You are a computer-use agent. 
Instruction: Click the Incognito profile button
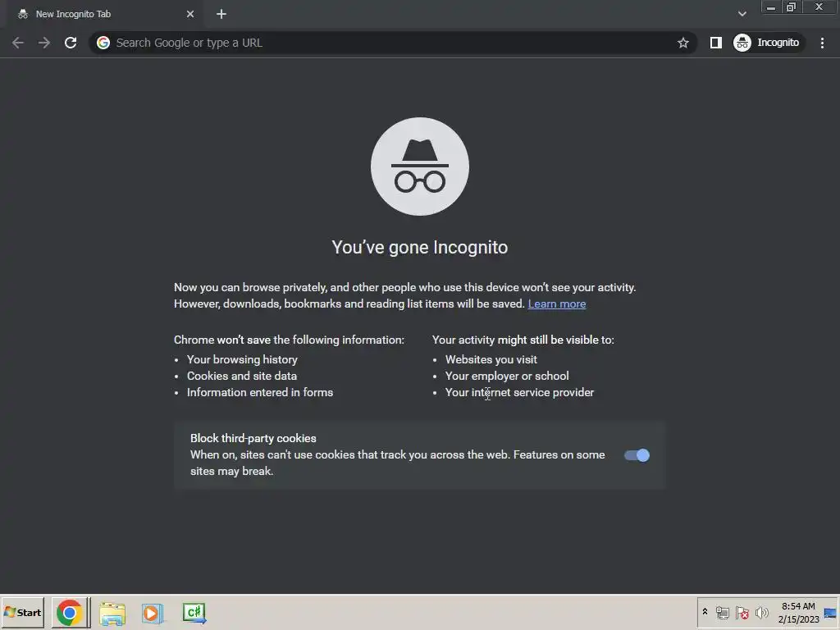[767, 43]
